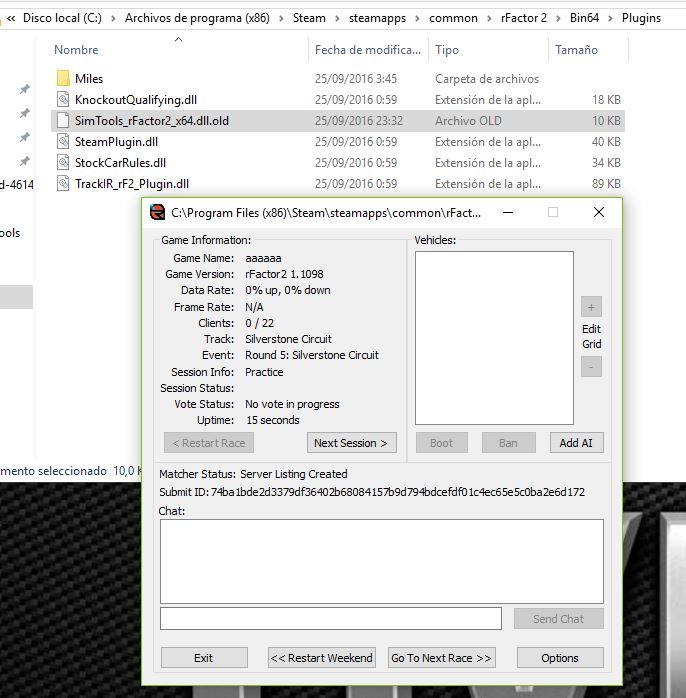Click the Silverstone Circuit track value
Image resolution: width=686 pixels, height=698 pixels.
[x=288, y=339]
